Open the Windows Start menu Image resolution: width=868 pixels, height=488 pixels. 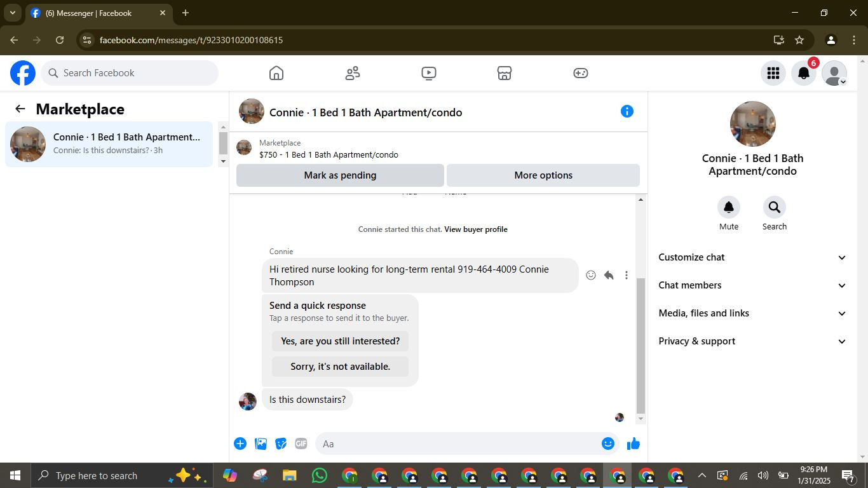15,475
